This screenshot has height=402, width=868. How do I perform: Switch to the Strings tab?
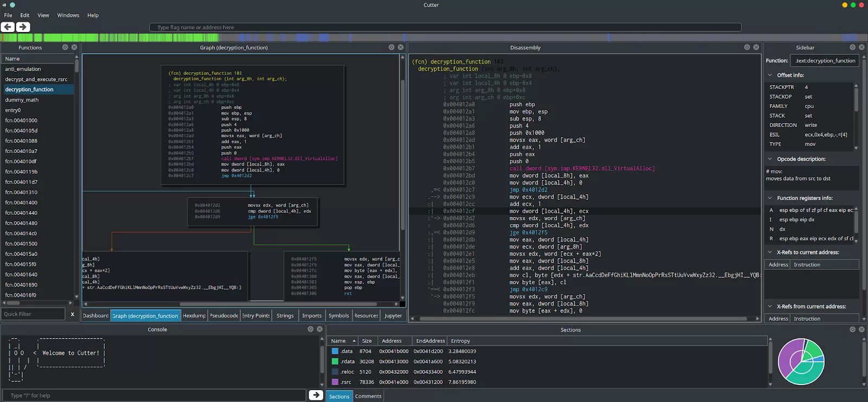[x=285, y=316]
